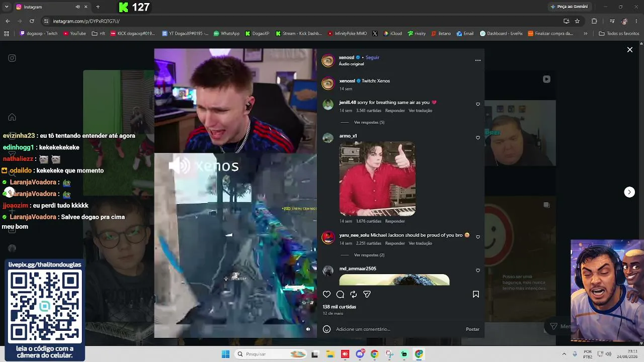Mute the Instagram browser tab audio

pos(77,7)
